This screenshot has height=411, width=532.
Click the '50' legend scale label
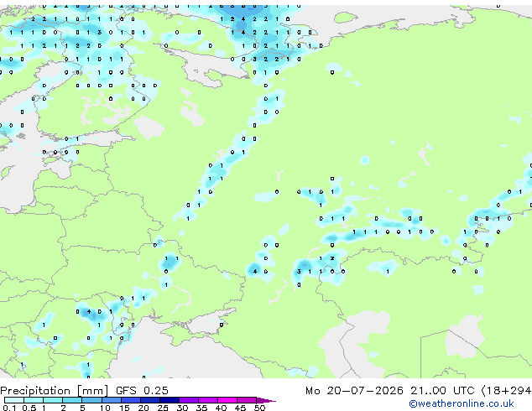tap(259, 408)
